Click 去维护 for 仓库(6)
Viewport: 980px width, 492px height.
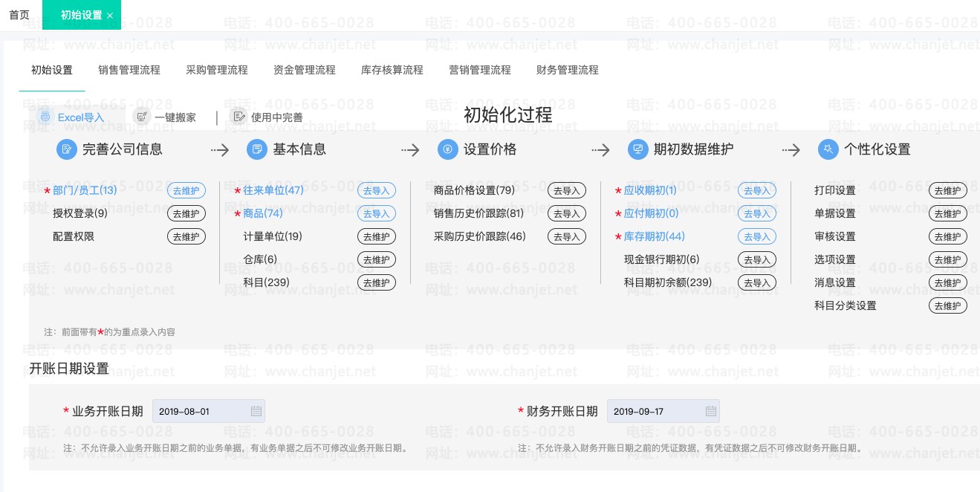[x=377, y=260]
